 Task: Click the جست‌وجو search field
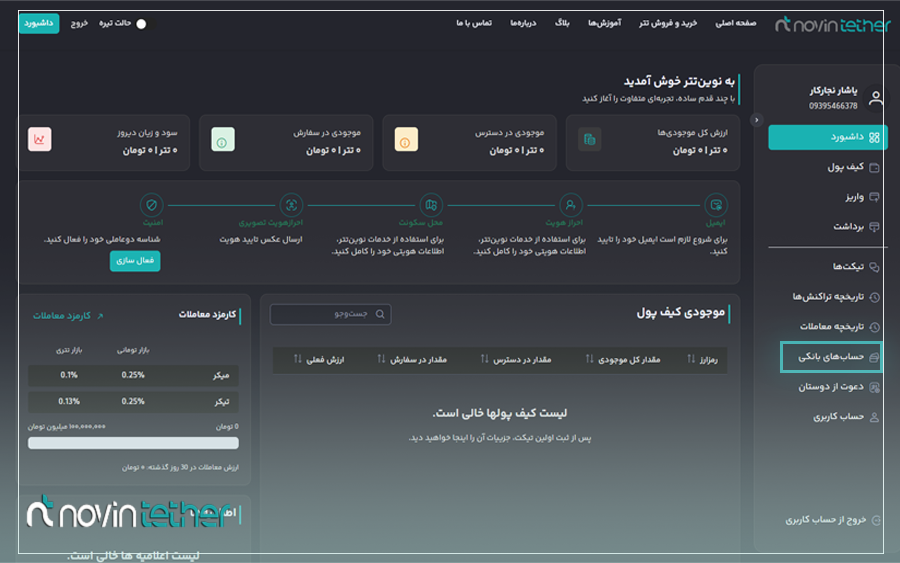pyautogui.click(x=331, y=314)
